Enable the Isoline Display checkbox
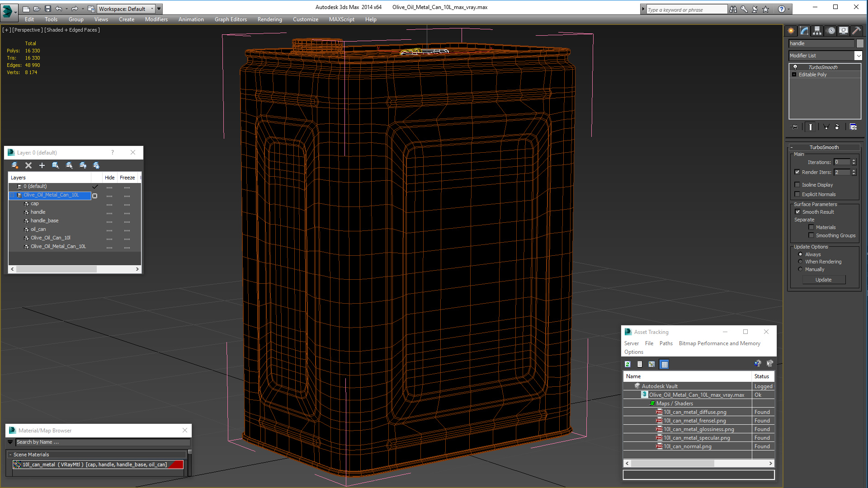 pos(797,185)
